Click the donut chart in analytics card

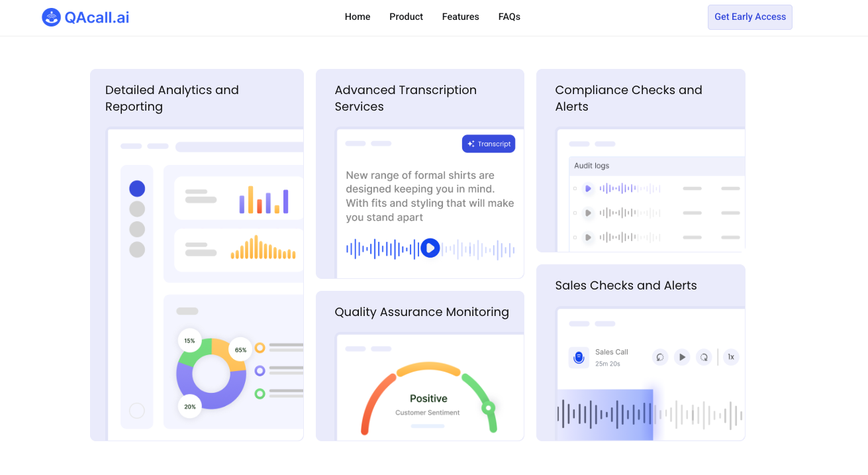click(211, 374)
